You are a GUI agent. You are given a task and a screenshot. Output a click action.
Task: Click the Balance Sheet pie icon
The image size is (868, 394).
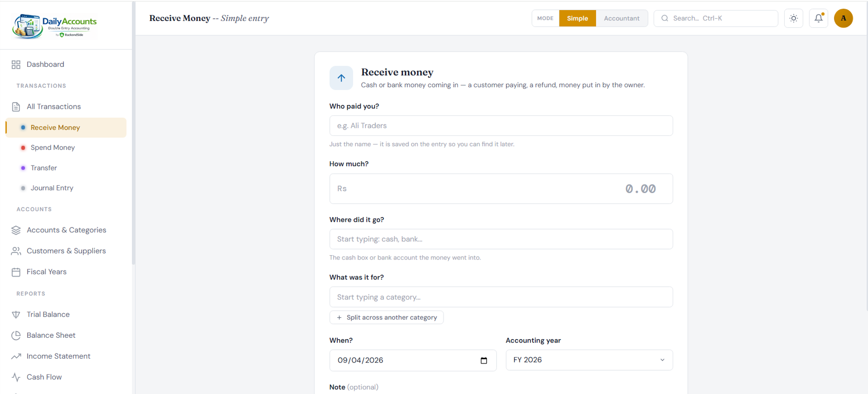(16, 335)
